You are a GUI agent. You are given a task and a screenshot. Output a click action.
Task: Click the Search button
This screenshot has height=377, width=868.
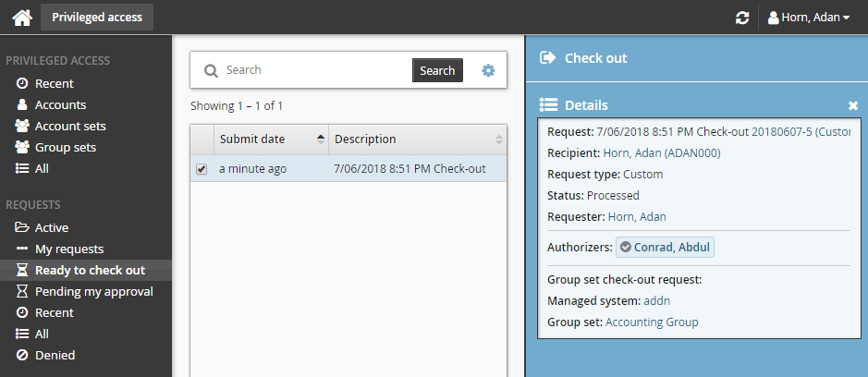pos(437,70)
